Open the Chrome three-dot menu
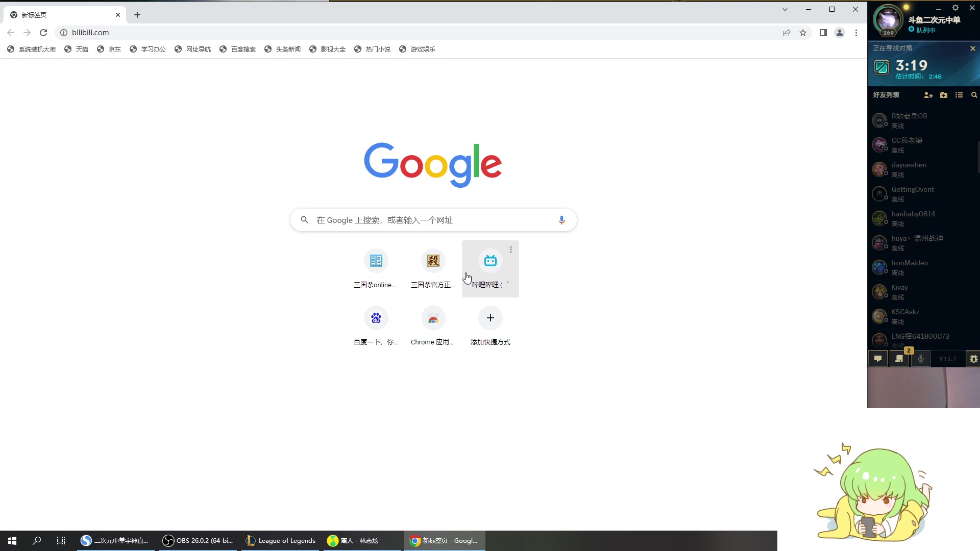This screenshot has width=980, height=551. click(856, 33)
